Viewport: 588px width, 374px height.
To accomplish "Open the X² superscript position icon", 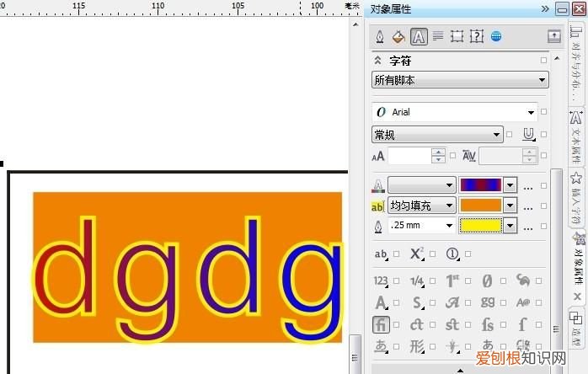I will (417, 254).
